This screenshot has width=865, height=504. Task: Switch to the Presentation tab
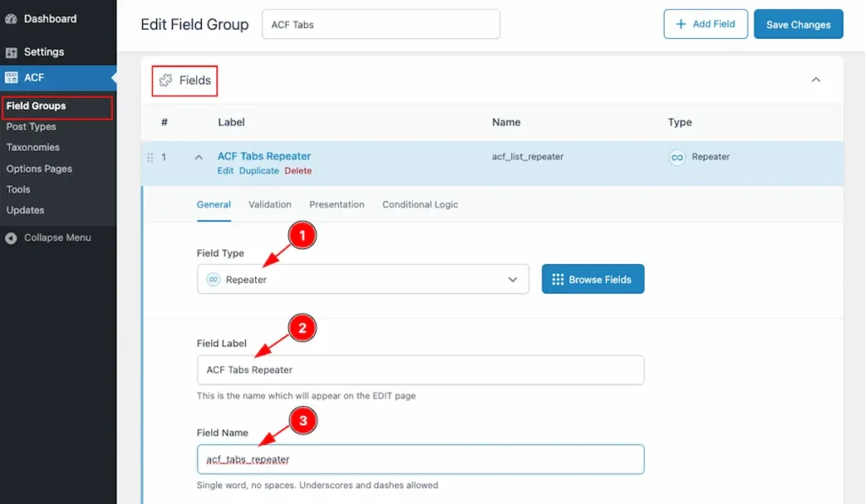tap(336, 204)
